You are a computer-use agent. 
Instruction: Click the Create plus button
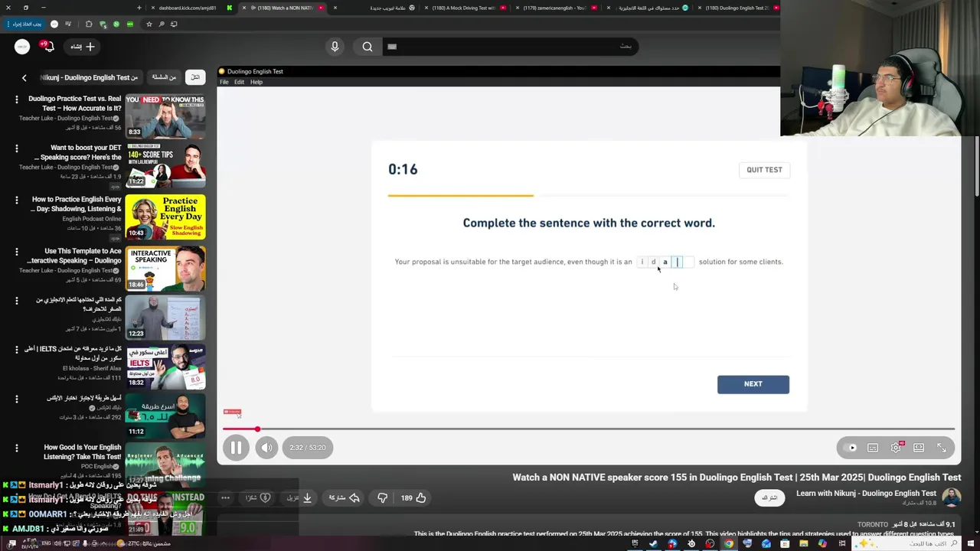click(83, 47)
